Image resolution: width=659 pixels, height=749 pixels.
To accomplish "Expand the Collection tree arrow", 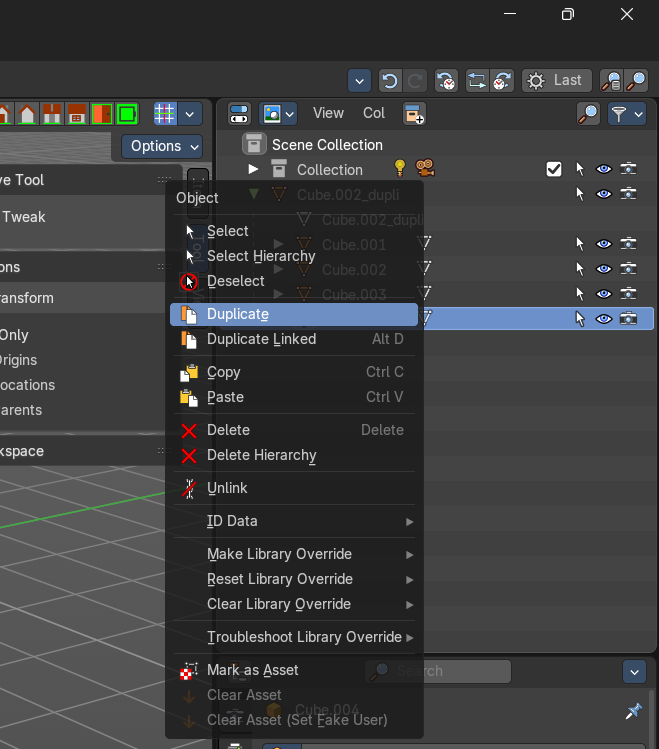I will tap(253, 169).
